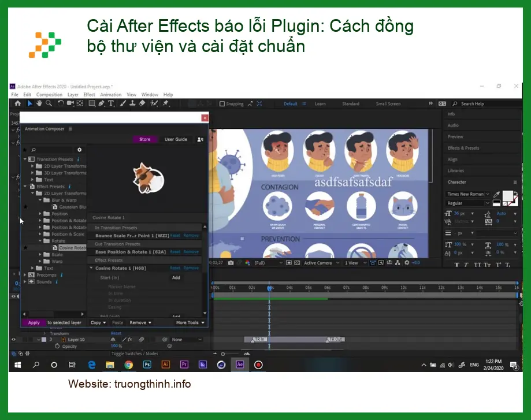Select the Pan Behind anchor point tool
This screenshot has height=420, width=531.
(x=80, y=103)
